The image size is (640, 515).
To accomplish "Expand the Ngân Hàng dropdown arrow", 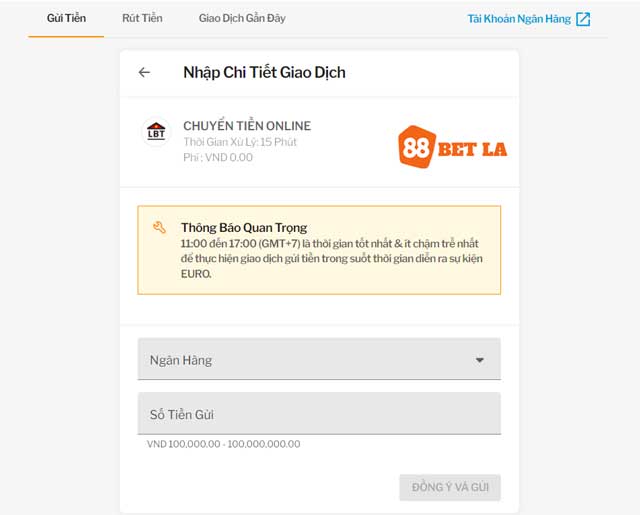I will click(480, 360).
